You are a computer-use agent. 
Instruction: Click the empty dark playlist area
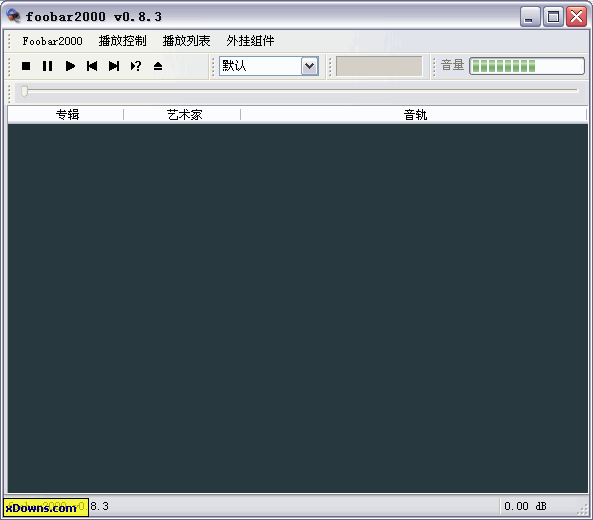[298, 308]
